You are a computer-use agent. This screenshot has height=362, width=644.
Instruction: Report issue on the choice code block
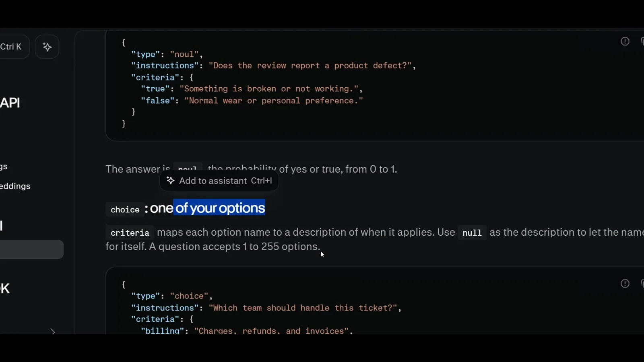click(x=625, y=284)
